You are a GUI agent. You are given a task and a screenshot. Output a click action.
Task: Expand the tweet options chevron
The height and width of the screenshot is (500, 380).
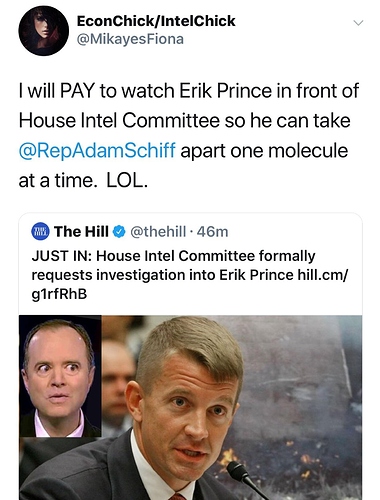358,23
